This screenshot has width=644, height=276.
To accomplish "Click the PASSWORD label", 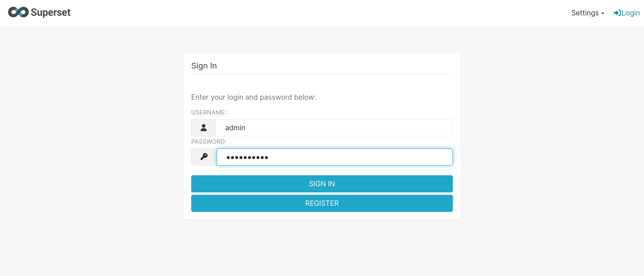I will coord(209,142).
